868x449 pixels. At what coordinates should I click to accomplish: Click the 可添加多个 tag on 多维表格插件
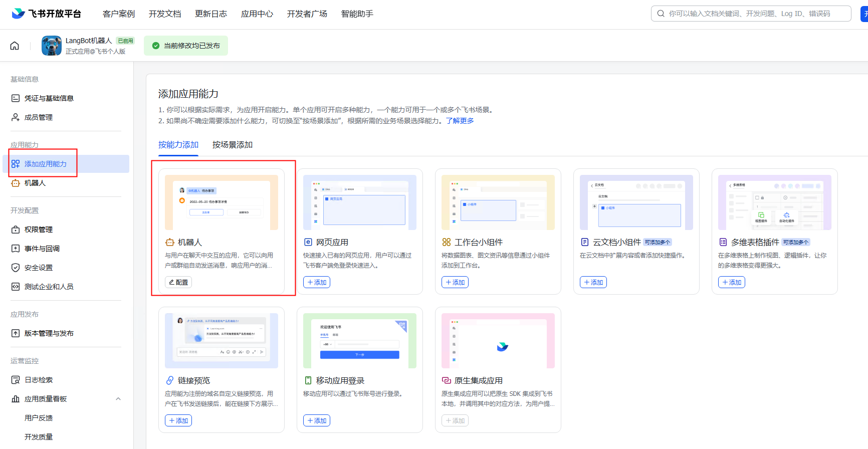click(x=796, y=243)
